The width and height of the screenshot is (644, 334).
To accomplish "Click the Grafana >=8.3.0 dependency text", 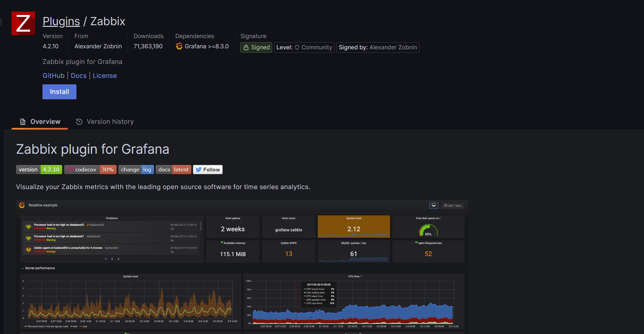I will click(207, 46).
